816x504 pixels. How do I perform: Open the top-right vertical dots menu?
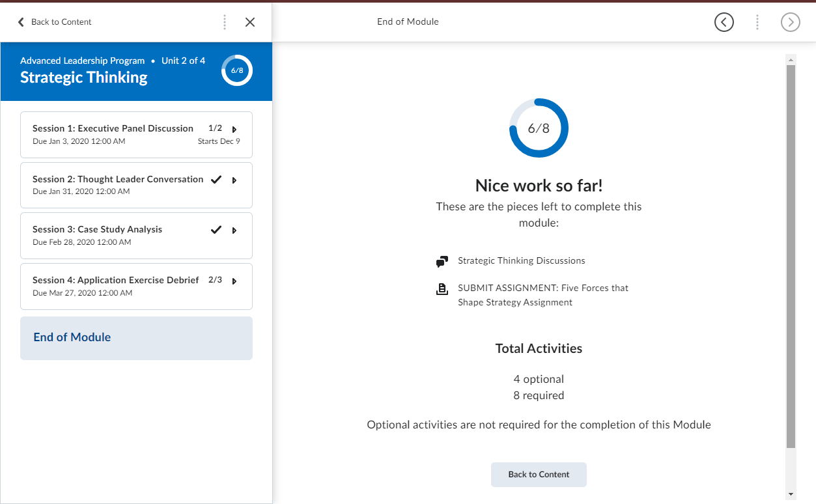coord(757,22)
